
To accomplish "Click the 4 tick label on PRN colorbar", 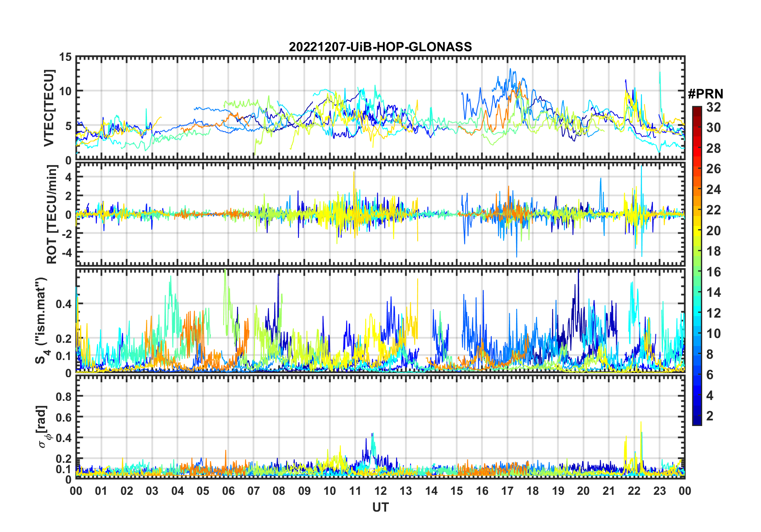I will pyautogui.click(x=710, y=396).
